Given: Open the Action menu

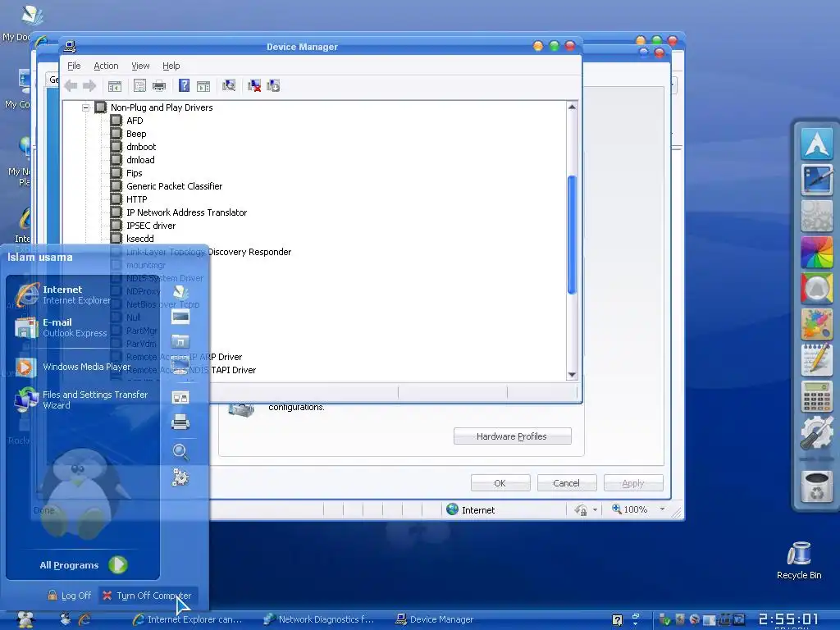Looking at the screenshot, I should [x=106, y=66].
